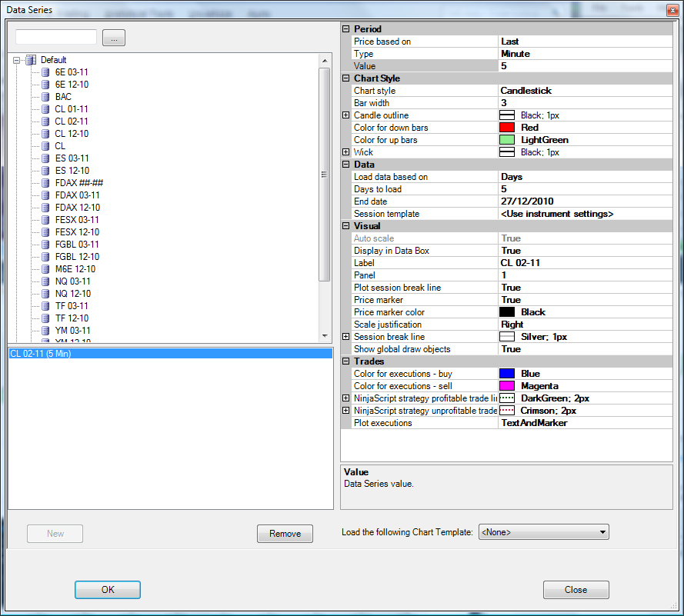Click the icon next to YM 03-11
684x616 pixels.
[45, 331]
